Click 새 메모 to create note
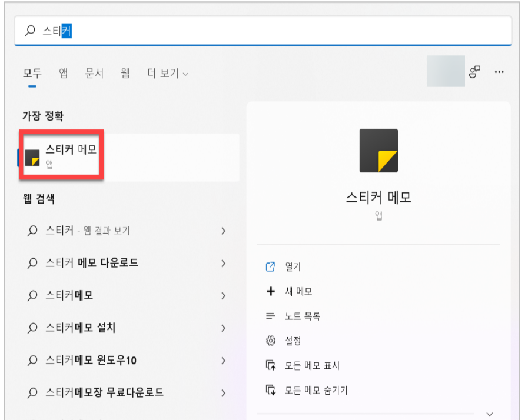The width and height of the screenshot is (528, 420). click(x=298, y=291)
